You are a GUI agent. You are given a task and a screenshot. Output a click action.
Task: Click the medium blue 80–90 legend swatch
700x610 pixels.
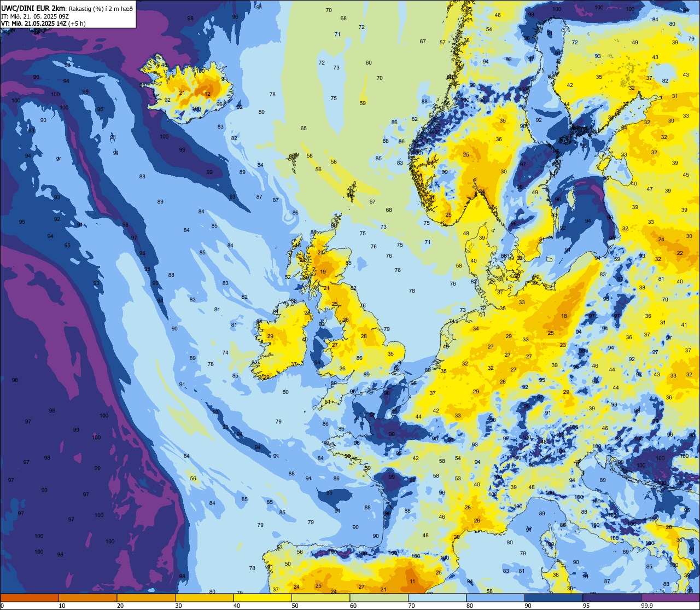(495, 597)
